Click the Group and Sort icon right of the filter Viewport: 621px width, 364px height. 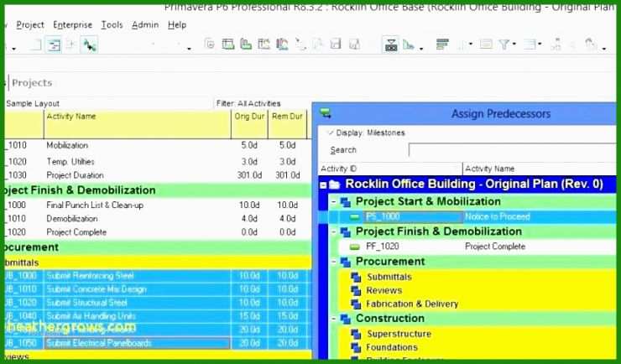point(530,44)
